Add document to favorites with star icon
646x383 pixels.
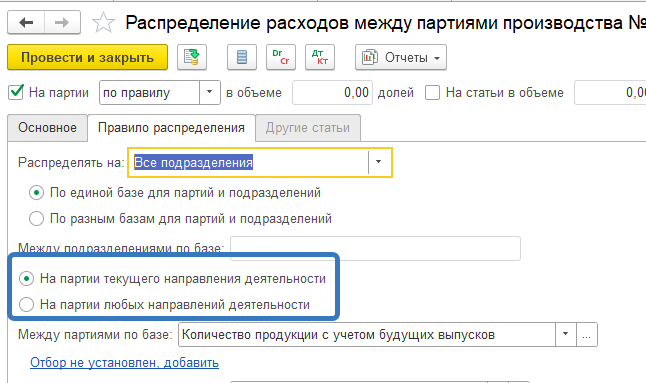(x=103, y=22)
